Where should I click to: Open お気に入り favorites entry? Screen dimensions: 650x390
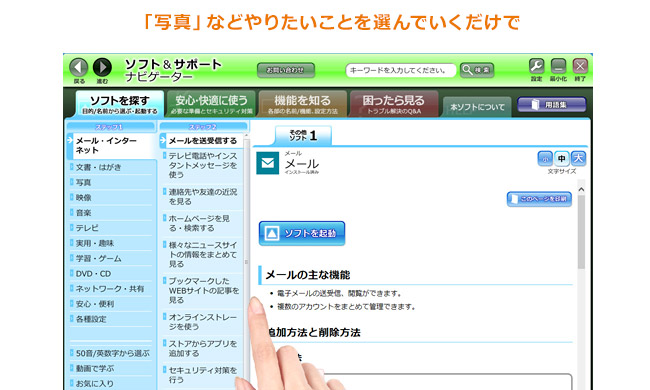tap(111, 383)
